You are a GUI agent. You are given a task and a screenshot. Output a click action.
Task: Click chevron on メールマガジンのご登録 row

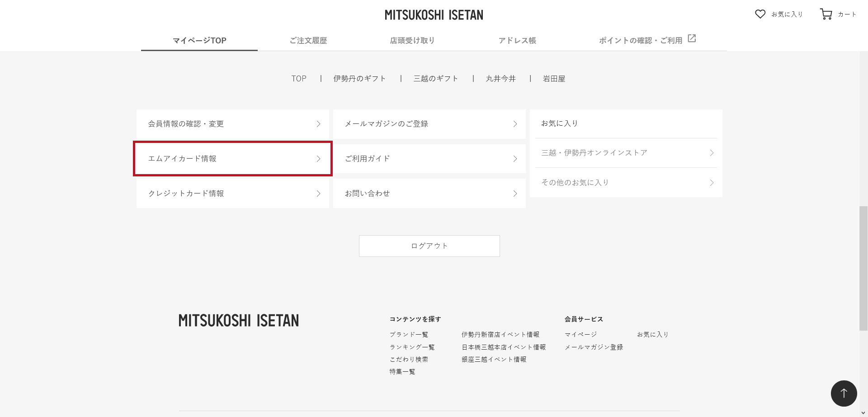click(x=515, y=124)
